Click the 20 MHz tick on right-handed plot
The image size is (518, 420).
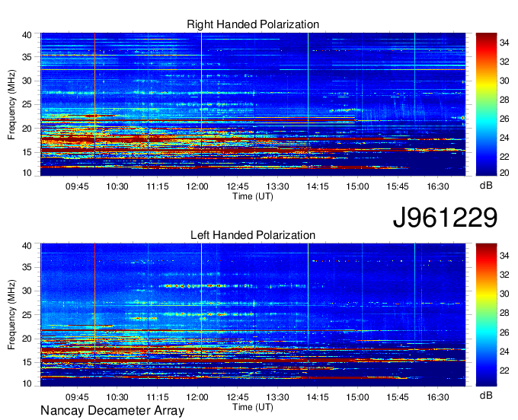[27, 129]
